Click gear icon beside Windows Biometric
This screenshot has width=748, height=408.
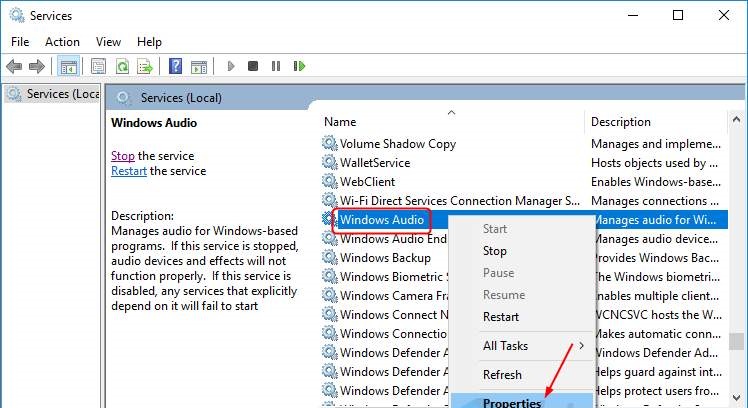tap(329, 276)
